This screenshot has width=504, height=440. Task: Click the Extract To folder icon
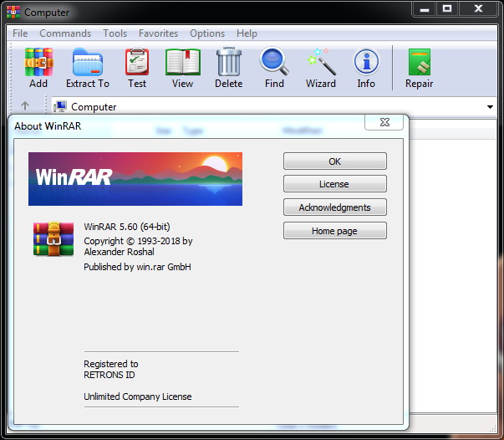pyautogui.click(x=88, y=62)
